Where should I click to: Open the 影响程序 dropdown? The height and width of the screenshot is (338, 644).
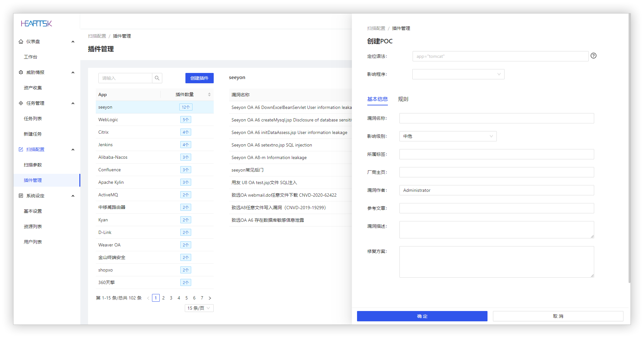pyautogui.click(x=458, y=74)
